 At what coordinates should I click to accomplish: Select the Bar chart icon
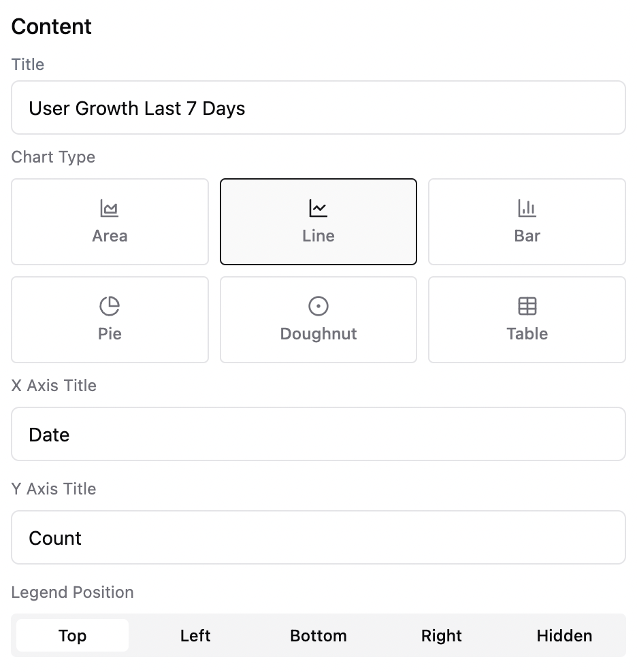click(527, 209)
